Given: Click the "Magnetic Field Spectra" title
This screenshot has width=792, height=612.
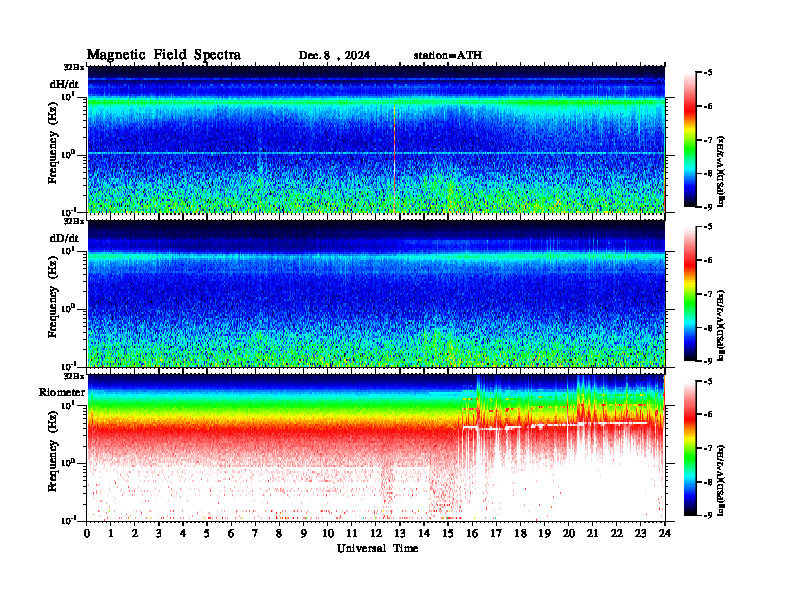Looking at the screenshot, I should [x=164, y=55].
